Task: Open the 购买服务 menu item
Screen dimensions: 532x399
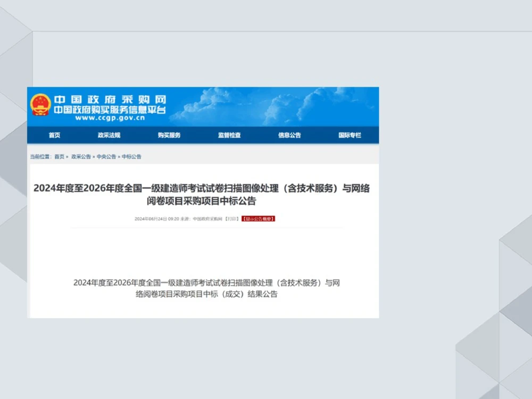Action: click(169, 135)
